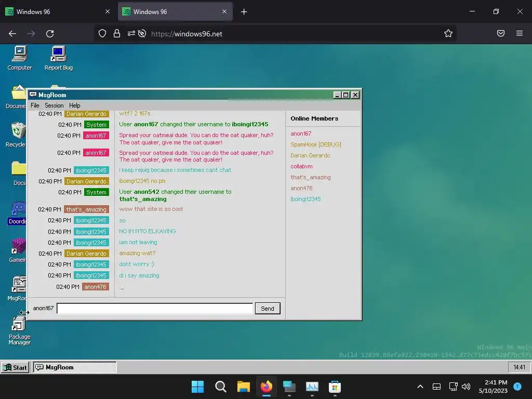The image size is (532, 399).
Task: Bookmark this page with the star icon
Action: 448,33
